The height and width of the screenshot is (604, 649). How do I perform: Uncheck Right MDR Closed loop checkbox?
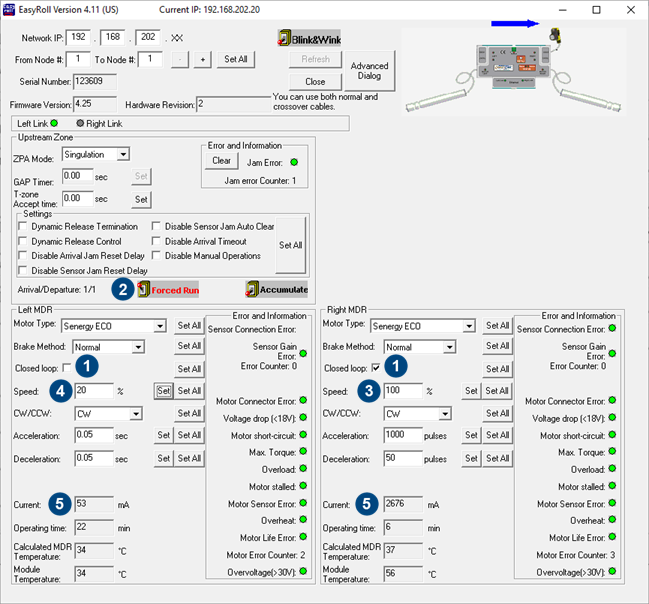(376, 368)
